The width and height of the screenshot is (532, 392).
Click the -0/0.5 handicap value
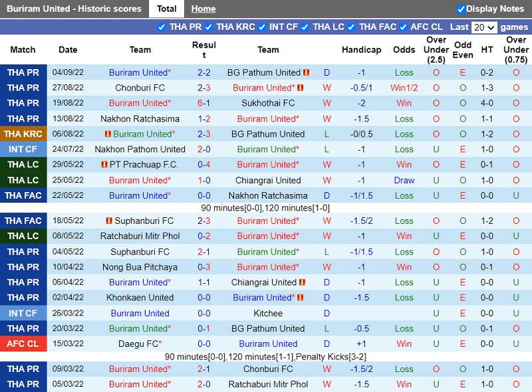coord(361,134)
